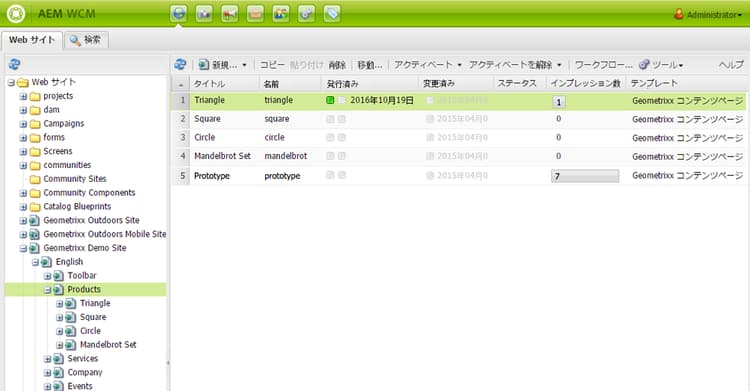Click the row number 5 cell for Prototype
This screenshot has width=750, height=391.
tap(181, 176)
